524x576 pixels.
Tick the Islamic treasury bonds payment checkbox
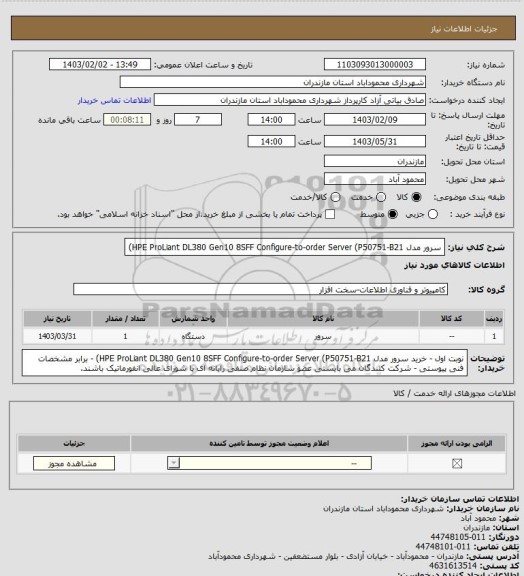330,215
